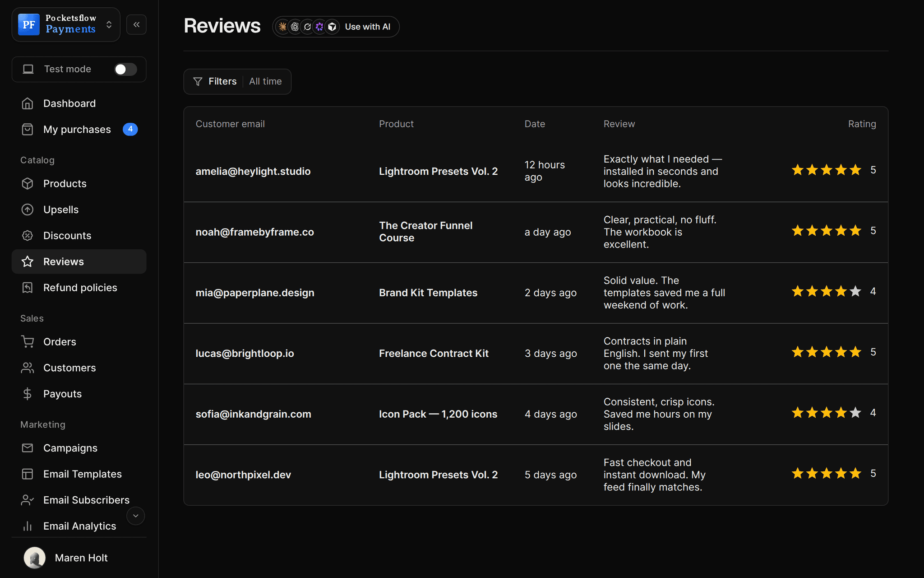Viewport: 924px width, 578px height.
Task: Click Icon Pack — 1,200 icons product
Action: pyautogui.click(x=438, y=414)
